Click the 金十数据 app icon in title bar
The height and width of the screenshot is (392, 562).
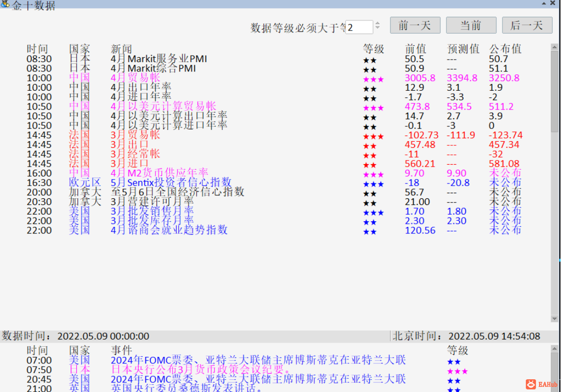[5, 4]
